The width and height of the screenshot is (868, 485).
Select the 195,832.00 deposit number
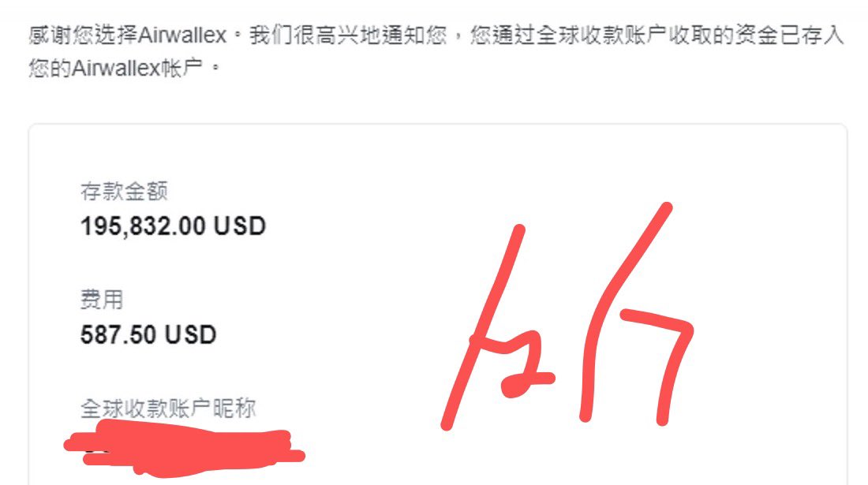click(144, 226)
